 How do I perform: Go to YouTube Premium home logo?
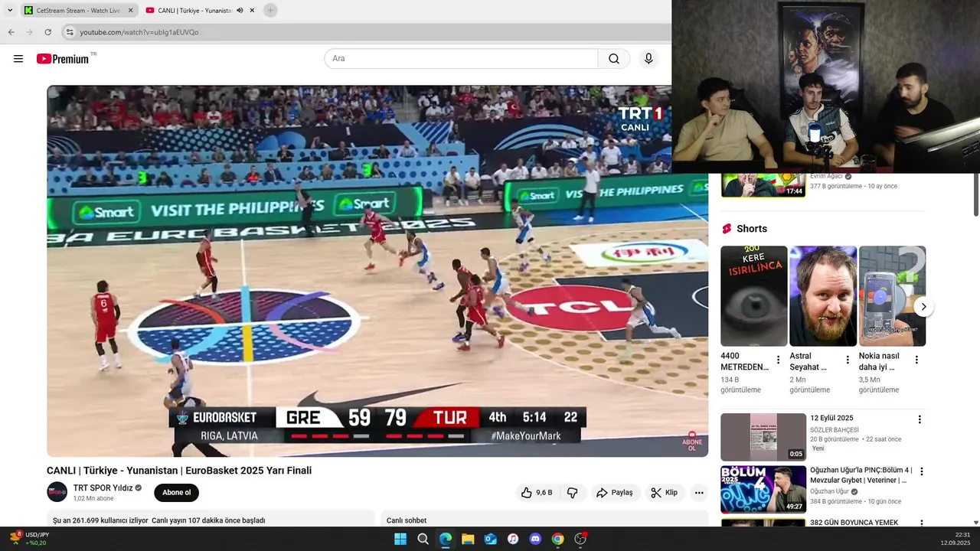click(63, 59)
